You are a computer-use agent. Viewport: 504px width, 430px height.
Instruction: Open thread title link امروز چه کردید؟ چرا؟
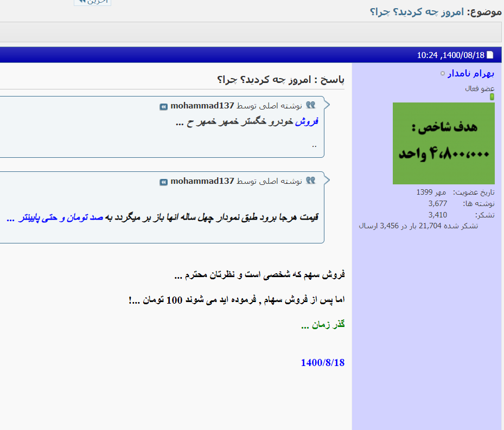[417, 12]
